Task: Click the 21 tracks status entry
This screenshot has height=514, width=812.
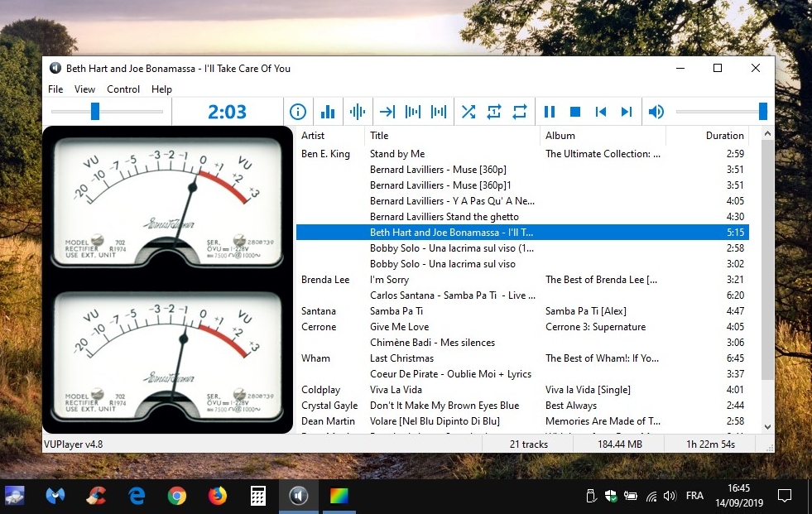Action: click(528, 444)
